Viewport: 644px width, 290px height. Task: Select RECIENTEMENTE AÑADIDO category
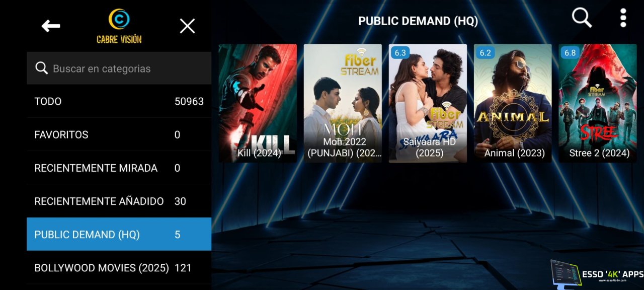(x=119, y=201)
